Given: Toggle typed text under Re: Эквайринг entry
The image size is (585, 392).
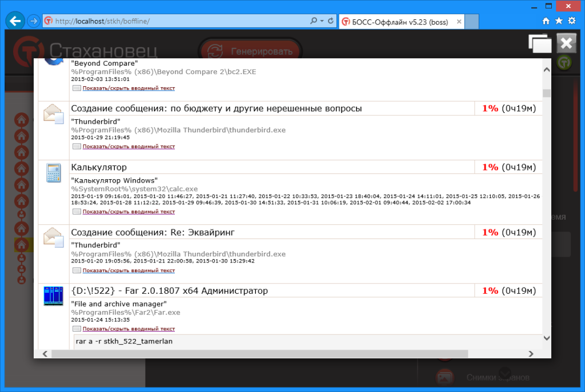Looking at the screenshot, I should pyautogui.click(x=129, y=270).
